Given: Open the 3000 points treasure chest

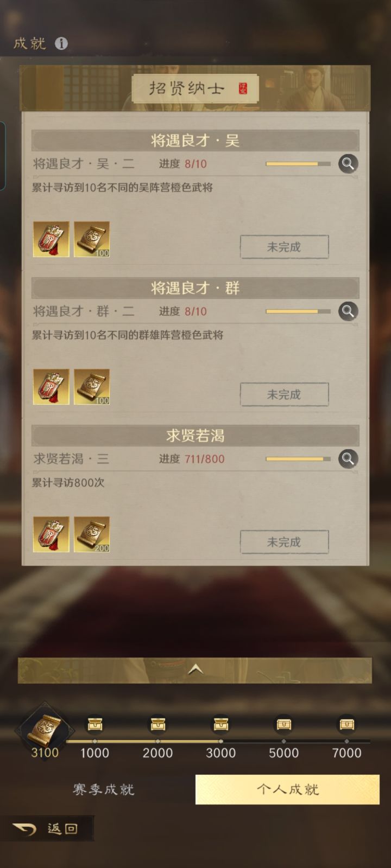Looking at the screenshot, I should (x=221, y=724).
